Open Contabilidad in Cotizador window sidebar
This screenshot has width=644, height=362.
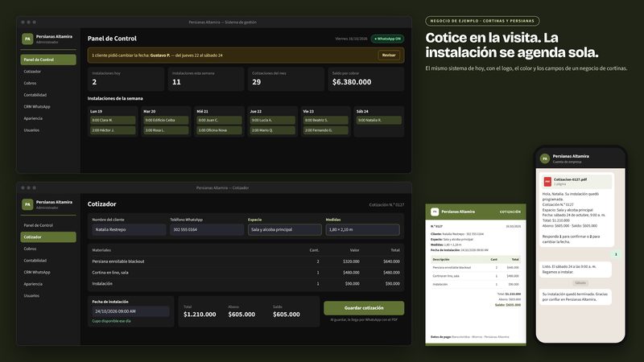48,260
